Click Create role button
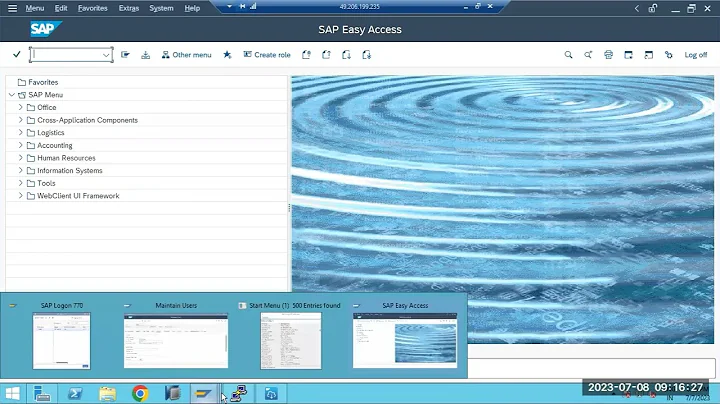The image size is (720, 404). [267, 55]
